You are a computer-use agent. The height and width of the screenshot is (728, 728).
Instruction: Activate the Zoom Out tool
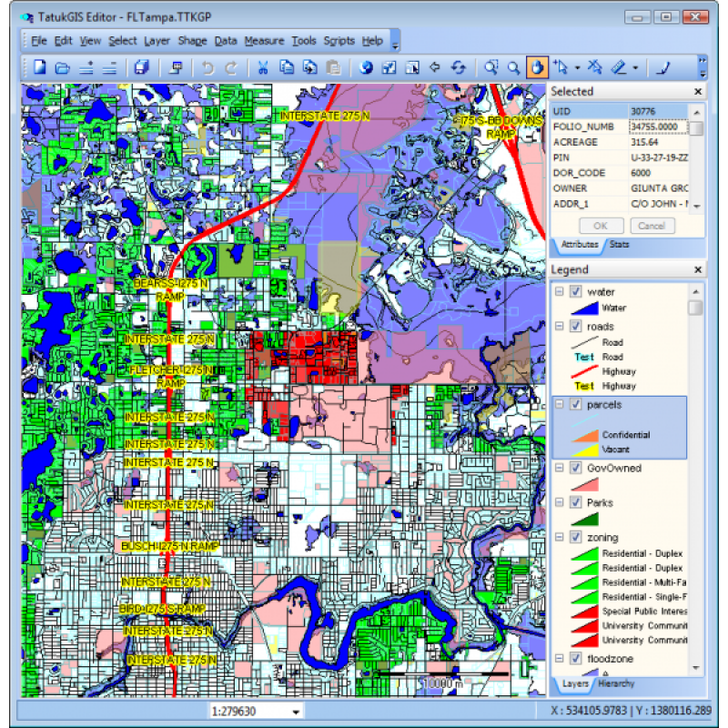coord(513,66)
